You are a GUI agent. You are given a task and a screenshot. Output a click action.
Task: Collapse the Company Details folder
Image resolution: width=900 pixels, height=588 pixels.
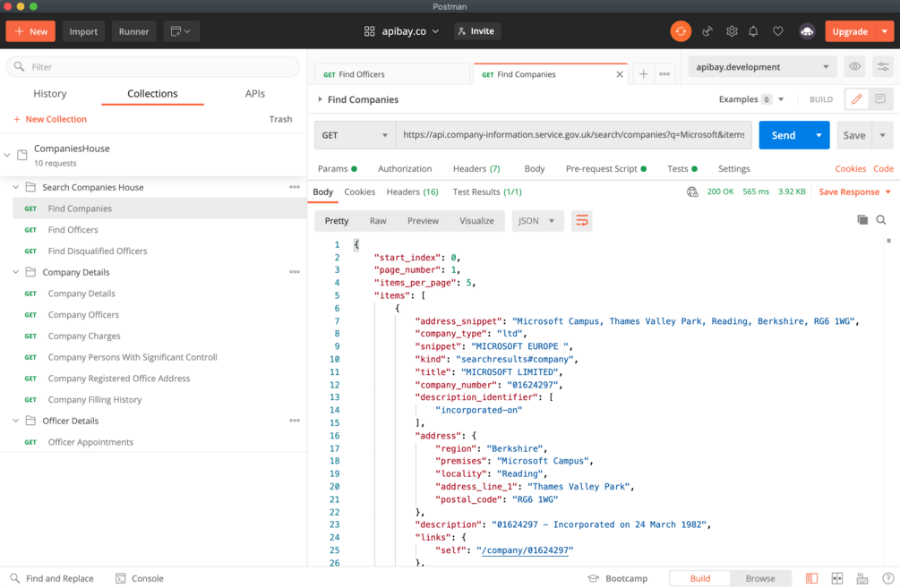[x=16, y=272]
